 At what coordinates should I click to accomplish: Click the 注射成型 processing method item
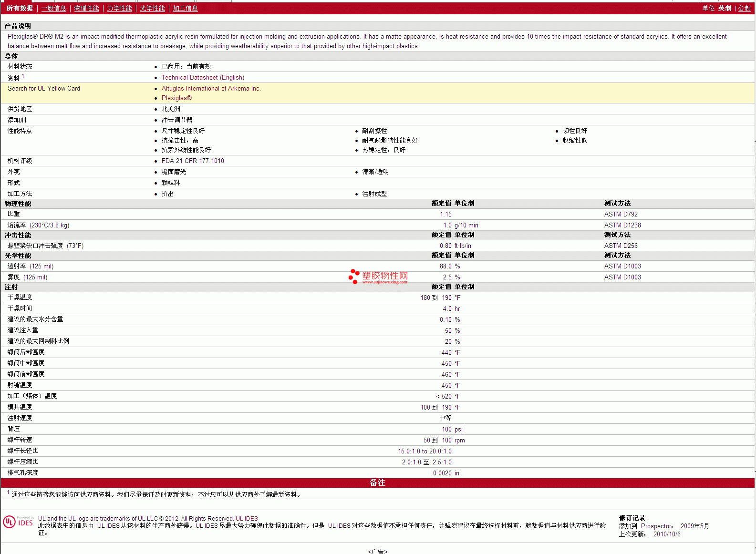tap(374, 194)
